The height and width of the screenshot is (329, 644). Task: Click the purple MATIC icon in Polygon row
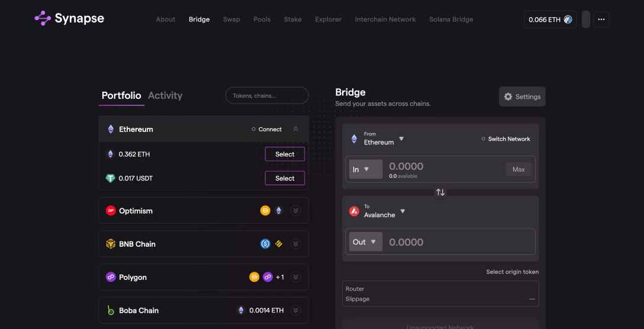click(x=268, y=278)
